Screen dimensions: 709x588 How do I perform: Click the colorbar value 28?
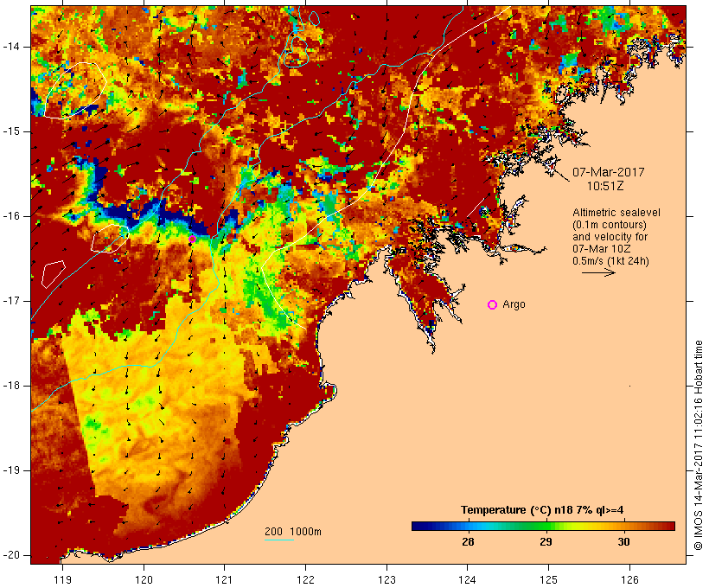point(468,542)
